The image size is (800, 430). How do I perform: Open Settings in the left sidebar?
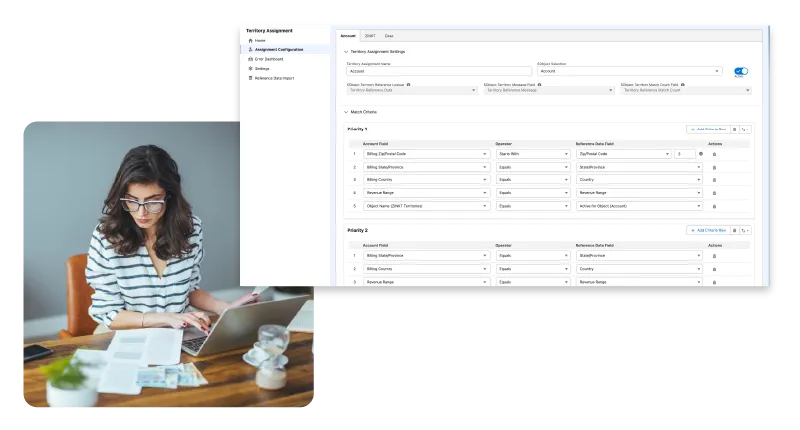[262, 68]
